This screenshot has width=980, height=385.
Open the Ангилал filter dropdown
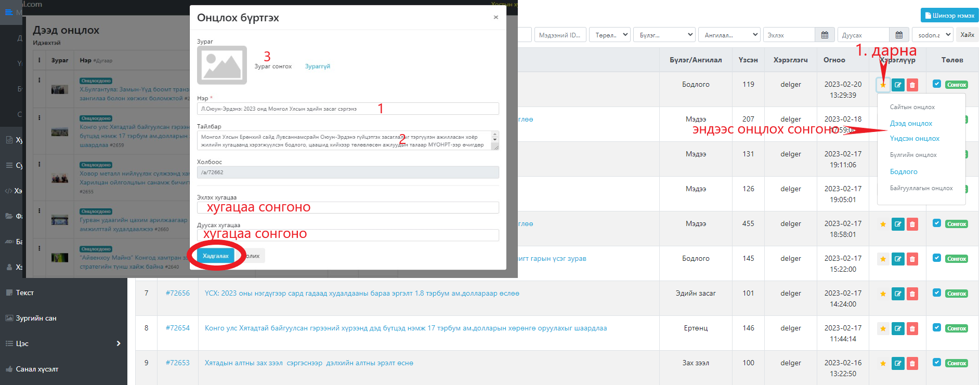tap(729, 35)
